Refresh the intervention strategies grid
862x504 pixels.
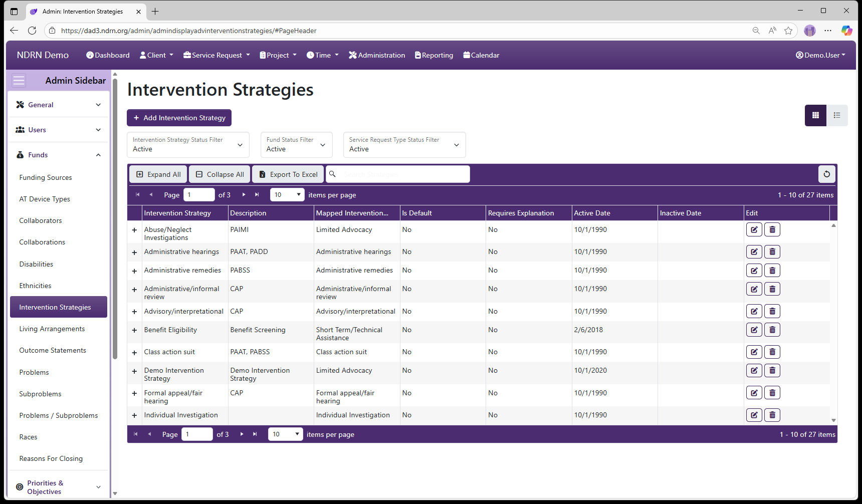(827, 174)
